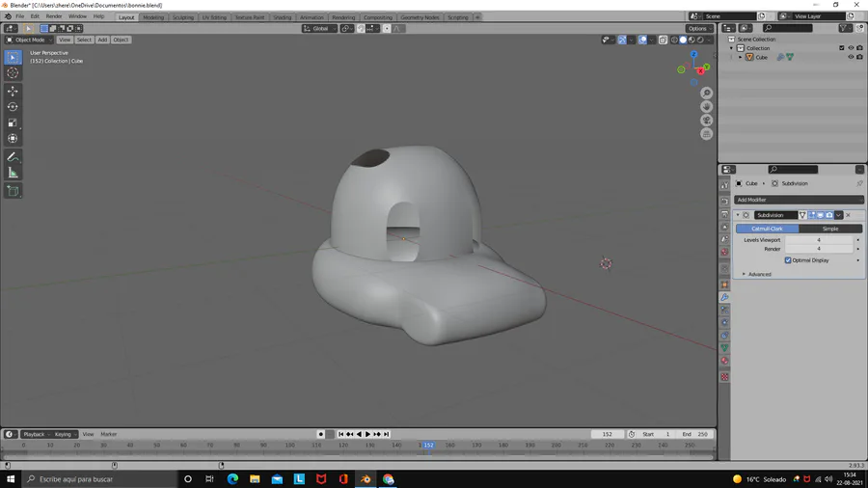Toggle camera view gizmo button
This screenshot has width=868, height=488.
click(706, 120)
